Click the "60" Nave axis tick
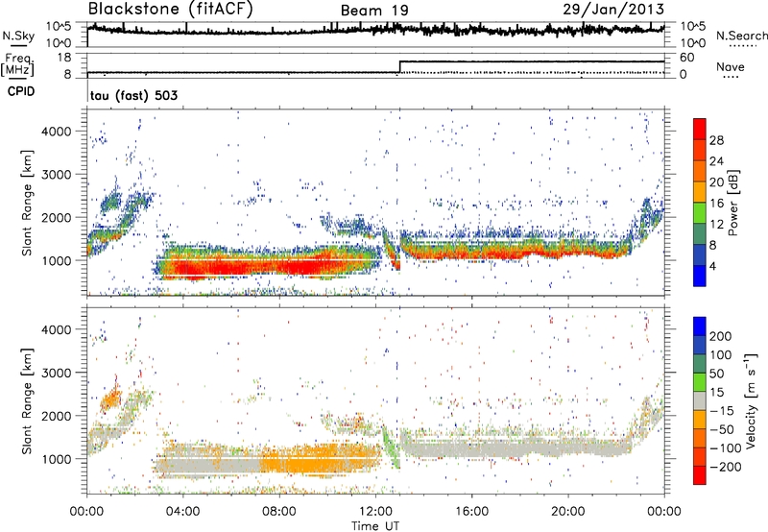This screenshot has width=768, height=532. 687,58
